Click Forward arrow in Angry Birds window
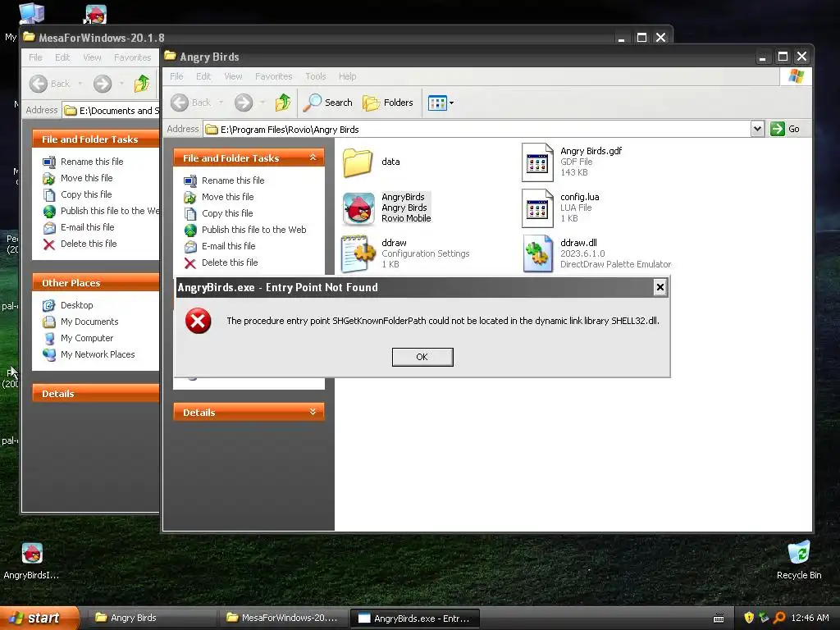Viewport: 840px width, 630px height. (x=243, y=103)
